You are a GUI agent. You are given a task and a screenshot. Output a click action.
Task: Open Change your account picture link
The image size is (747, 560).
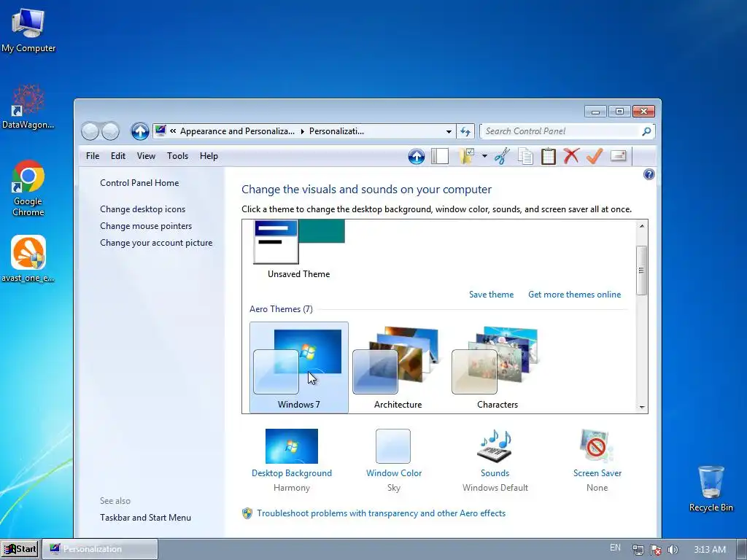pos(156,243)
